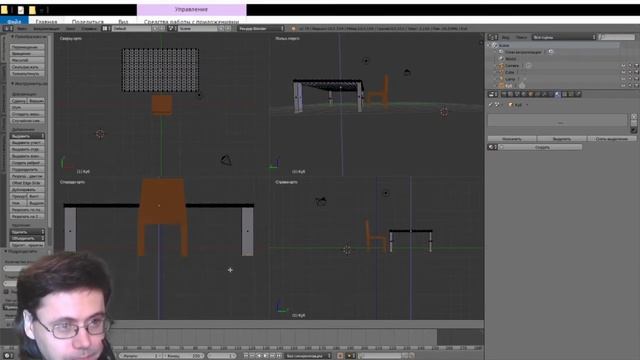
Task: Open the Поиск menu in outliner header
Action: point(521,37)
